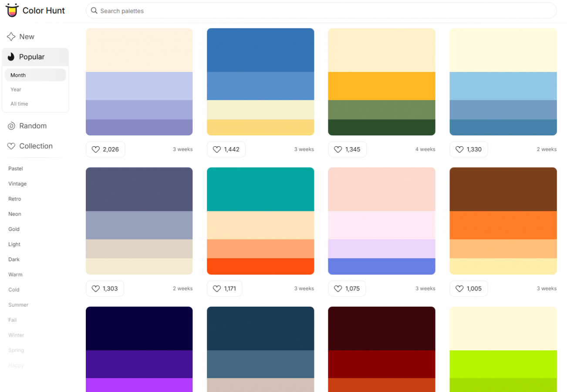Open New palettes via sparkle icon

[11, 37]
